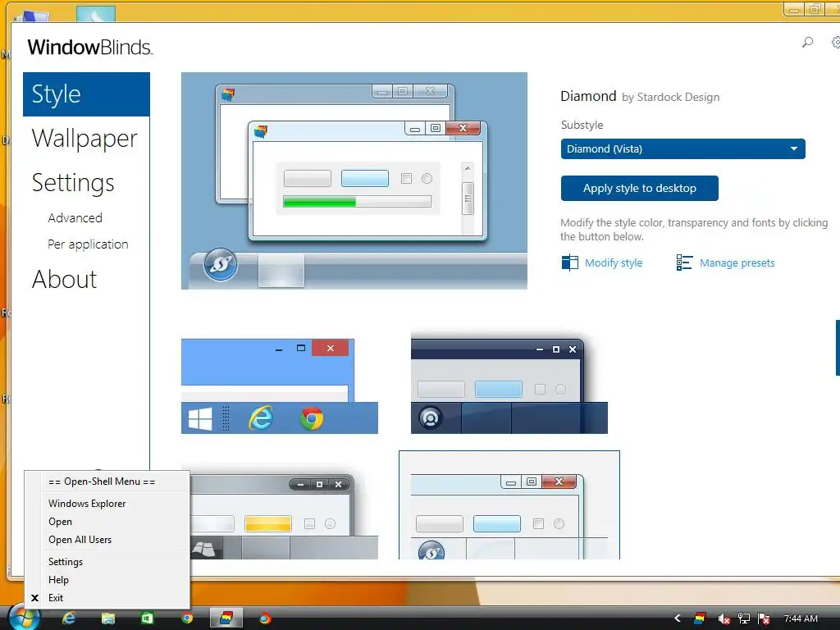Viewport: 840px width, 630px height.
Task: Go to the About section
Action: 64,279
